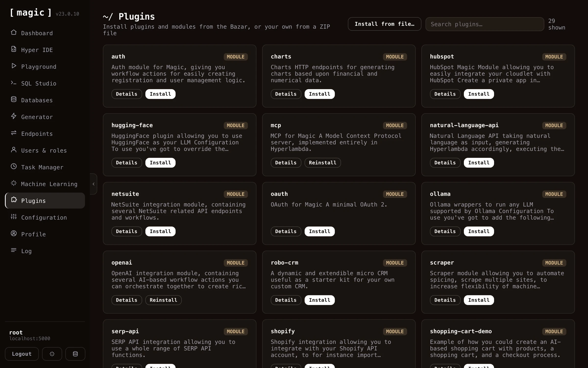This screenshot has width=588, height=368.
Task: Install the hubspot module
Action: [x=479, y=94]
